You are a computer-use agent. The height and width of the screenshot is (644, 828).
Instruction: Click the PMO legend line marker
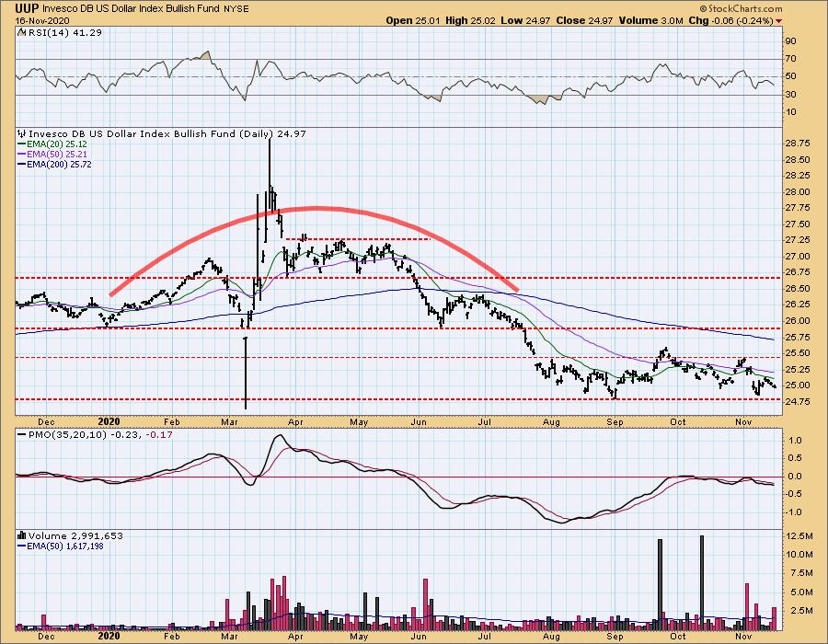coord(22,435)
